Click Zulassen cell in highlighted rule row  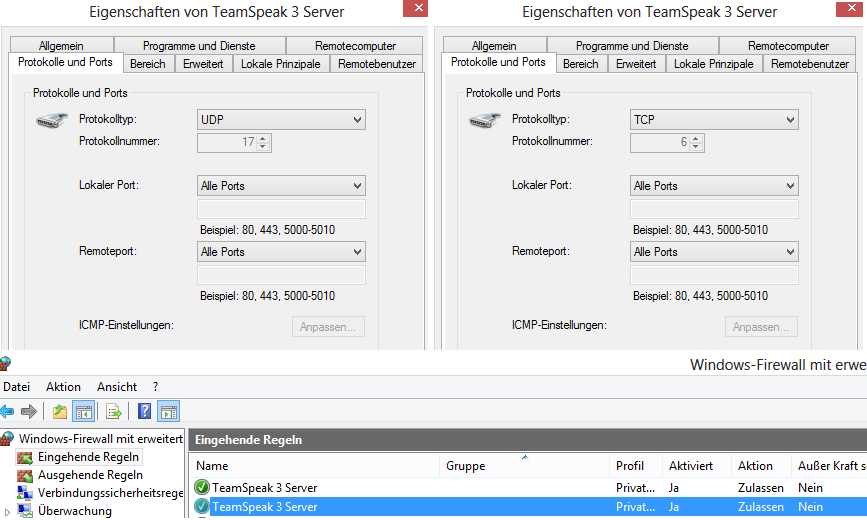(761, 506)
